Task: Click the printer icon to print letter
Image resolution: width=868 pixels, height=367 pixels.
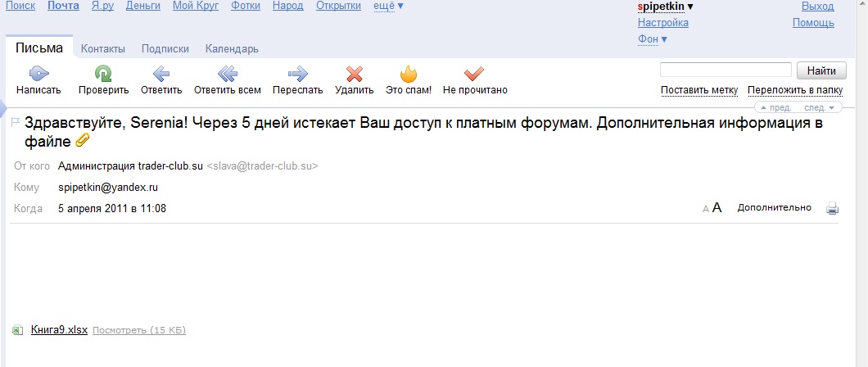Action: [832, 209]
